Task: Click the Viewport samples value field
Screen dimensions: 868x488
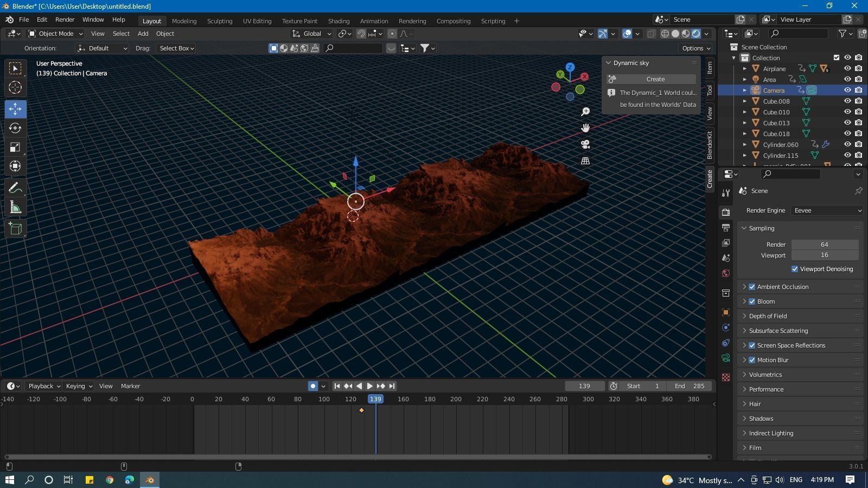Action: (825, 255)
